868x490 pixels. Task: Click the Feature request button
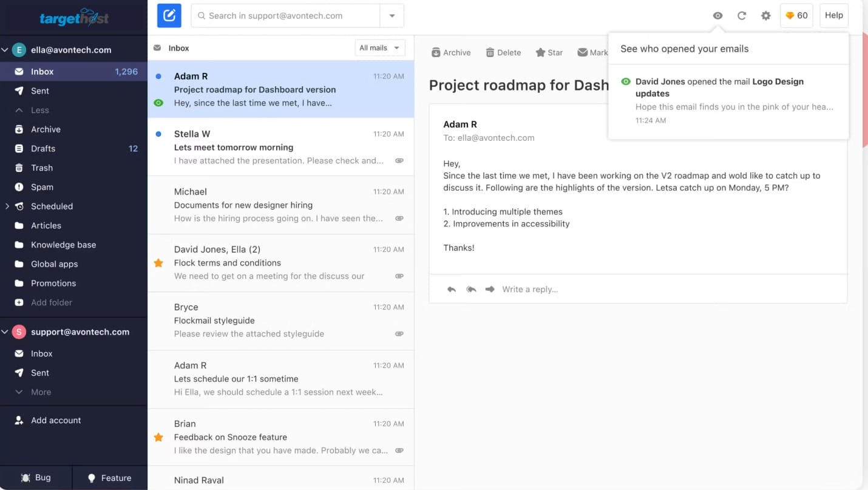(110, 478)
